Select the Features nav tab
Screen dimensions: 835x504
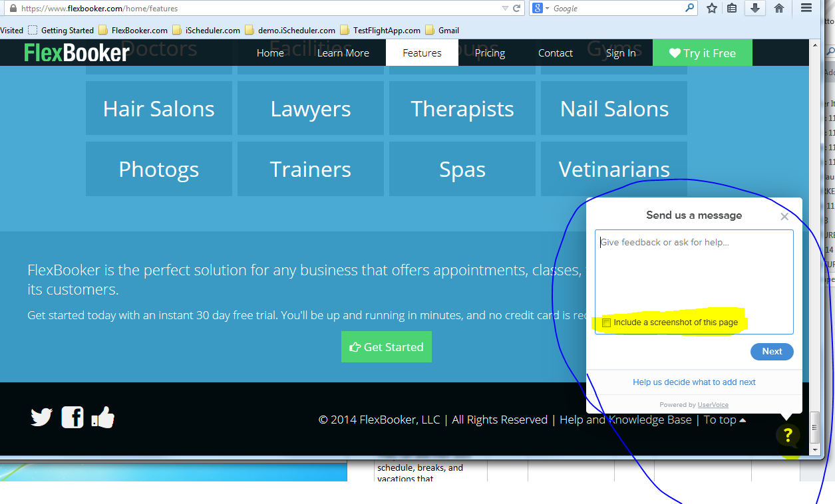pos(422,53)
